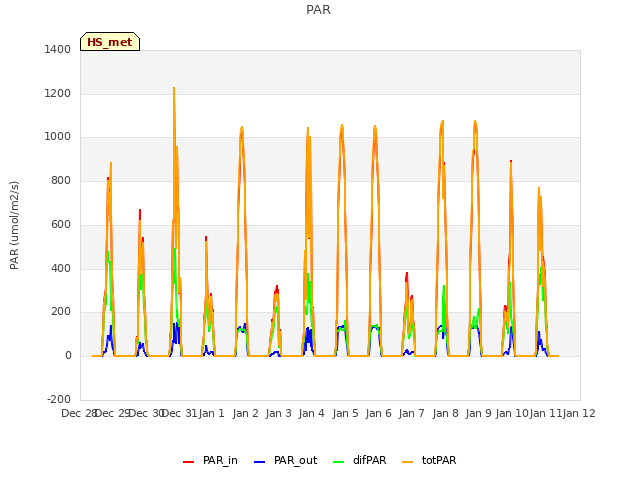Click the green difPAR legend swatch
The image size is (640, 480).
tap(339, 462)
